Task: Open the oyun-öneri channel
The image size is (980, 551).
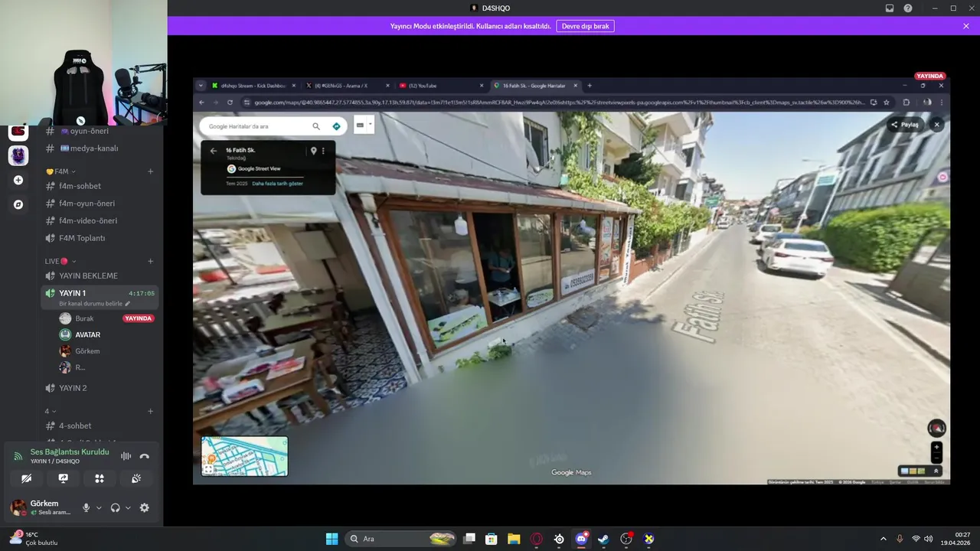Action: pyautogui.click(x=100, y=131)
